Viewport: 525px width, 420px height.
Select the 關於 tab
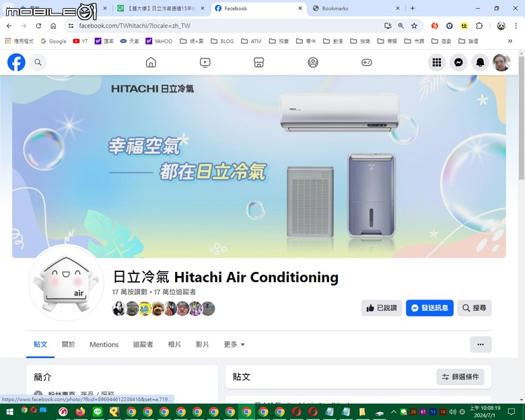click(68, 345)
